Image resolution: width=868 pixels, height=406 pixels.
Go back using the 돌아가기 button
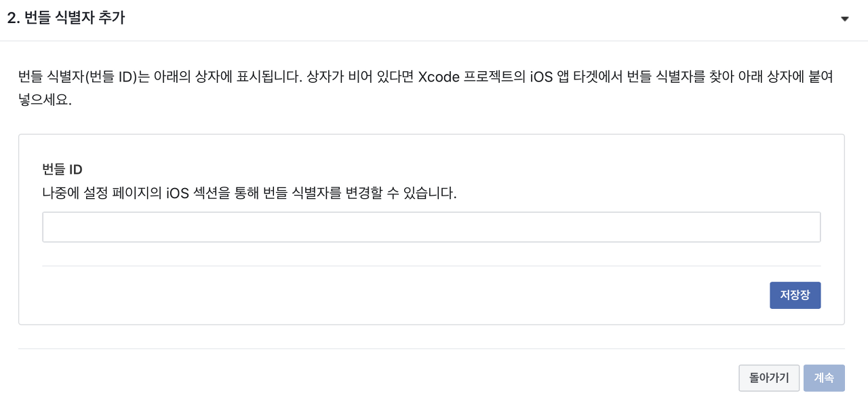coord(769,378)
